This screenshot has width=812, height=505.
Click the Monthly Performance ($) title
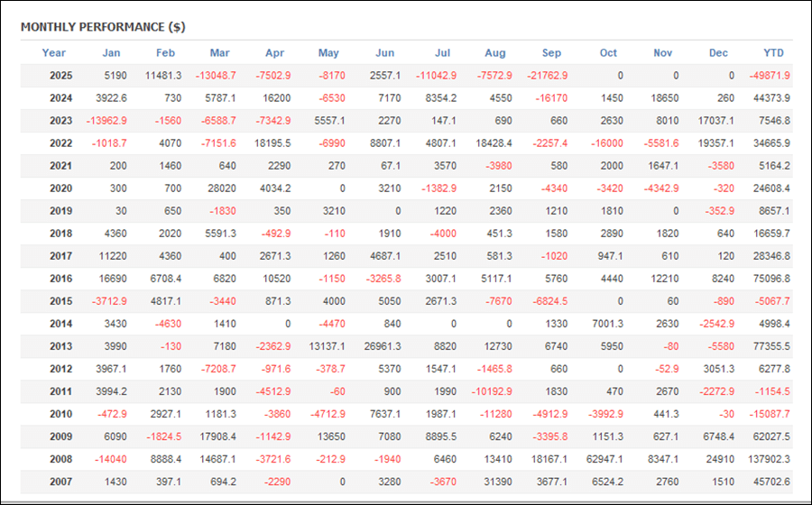(103, 26)
